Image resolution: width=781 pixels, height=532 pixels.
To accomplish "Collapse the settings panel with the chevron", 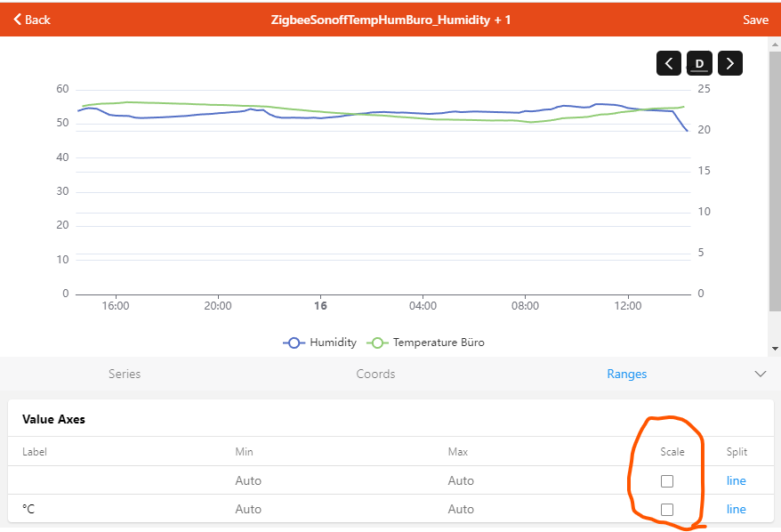I will (x=760, y=375).
